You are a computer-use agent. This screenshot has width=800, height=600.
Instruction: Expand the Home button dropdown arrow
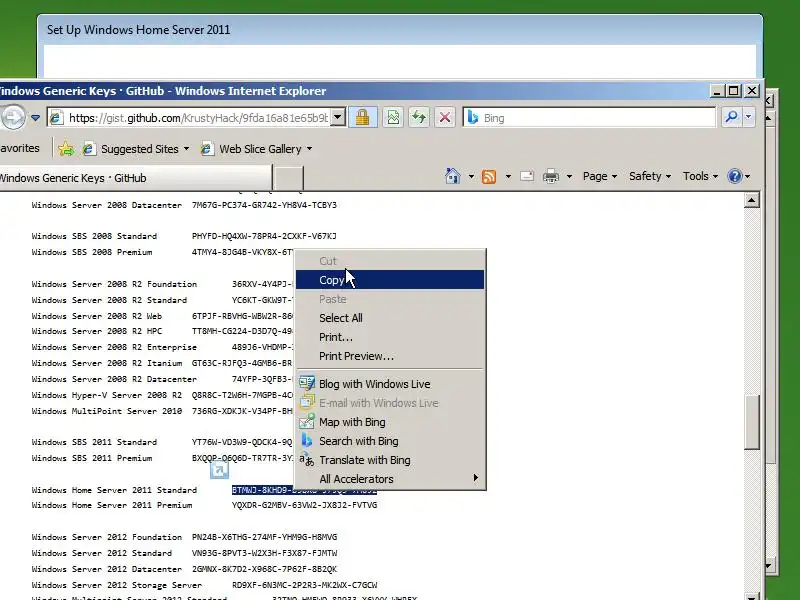471,177
